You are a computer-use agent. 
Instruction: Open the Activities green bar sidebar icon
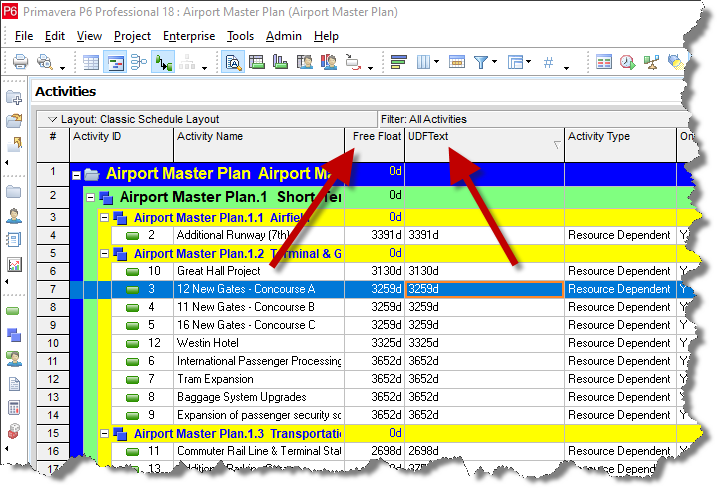pos(13,311)
